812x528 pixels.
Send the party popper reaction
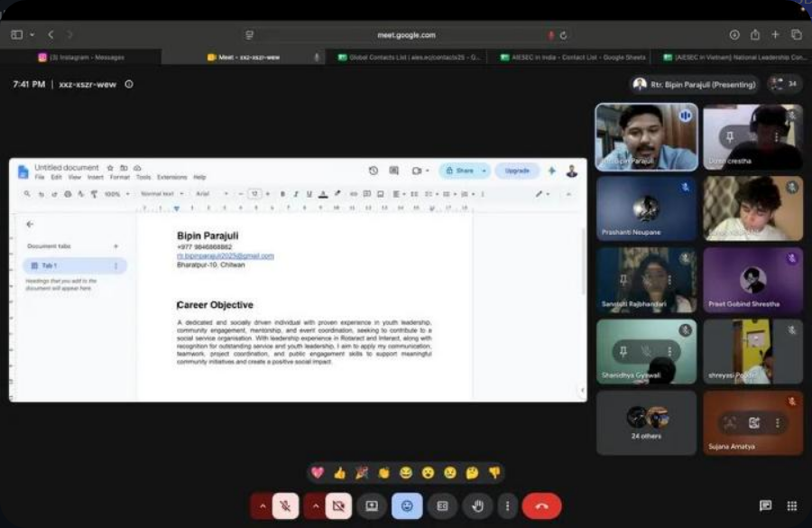[x=362, y=473]
